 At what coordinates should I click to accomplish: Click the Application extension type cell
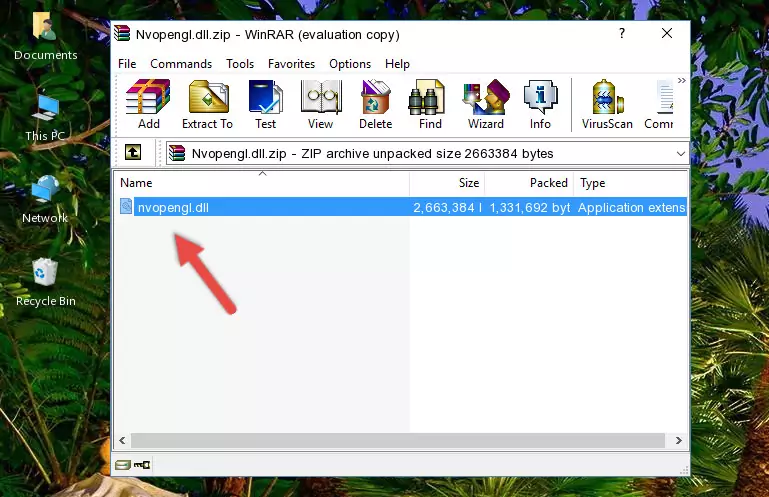pyautogui.click(x=631, y=208)
